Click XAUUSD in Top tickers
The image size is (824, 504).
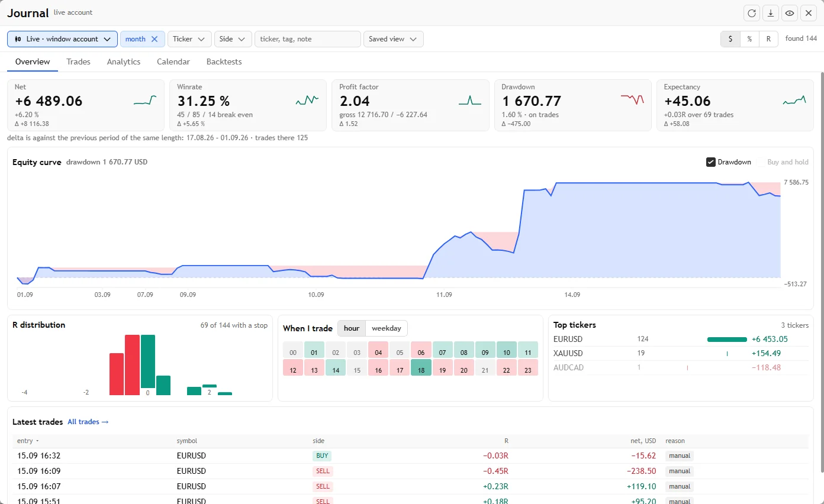568,353
